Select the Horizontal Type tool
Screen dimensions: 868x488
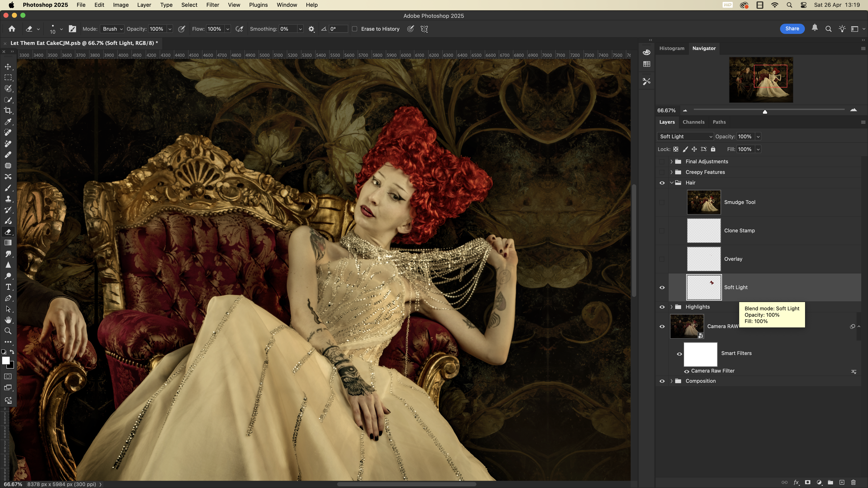click(8, 287)
